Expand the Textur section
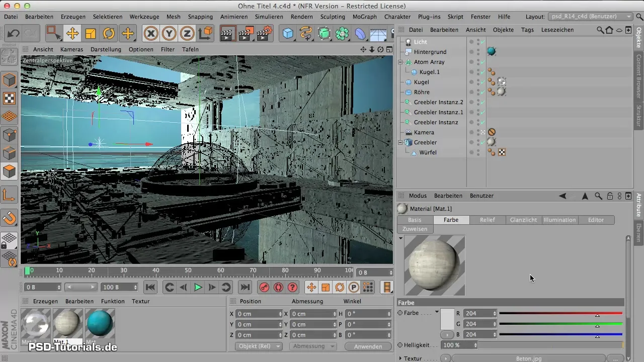Screen dimensions: 644x362 click(x=400, y=358)
